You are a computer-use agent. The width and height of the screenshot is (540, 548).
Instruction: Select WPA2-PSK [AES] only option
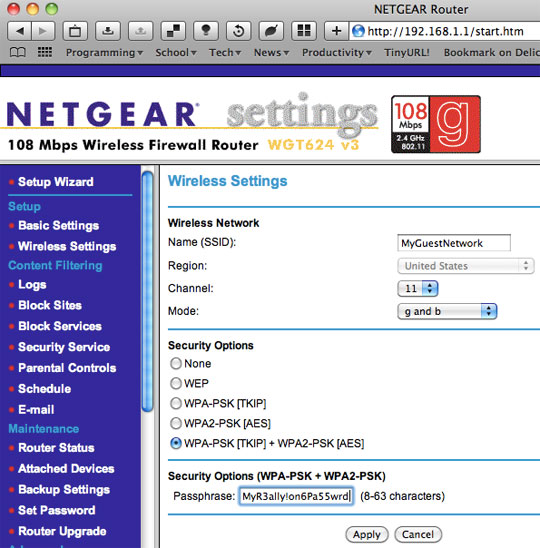(x=175, y=423)
